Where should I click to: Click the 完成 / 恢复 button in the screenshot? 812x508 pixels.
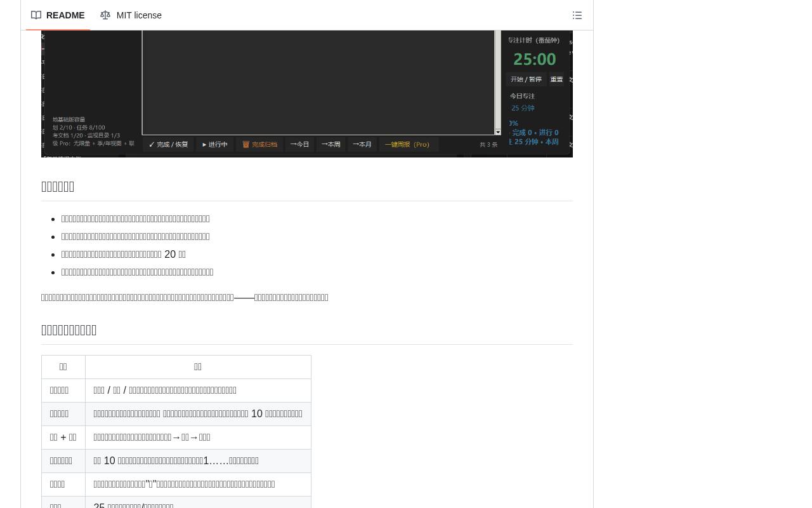pos(168,144)
